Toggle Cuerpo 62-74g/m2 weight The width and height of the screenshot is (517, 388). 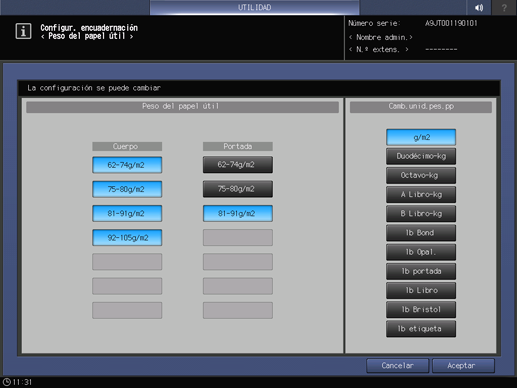coord(127,165)
